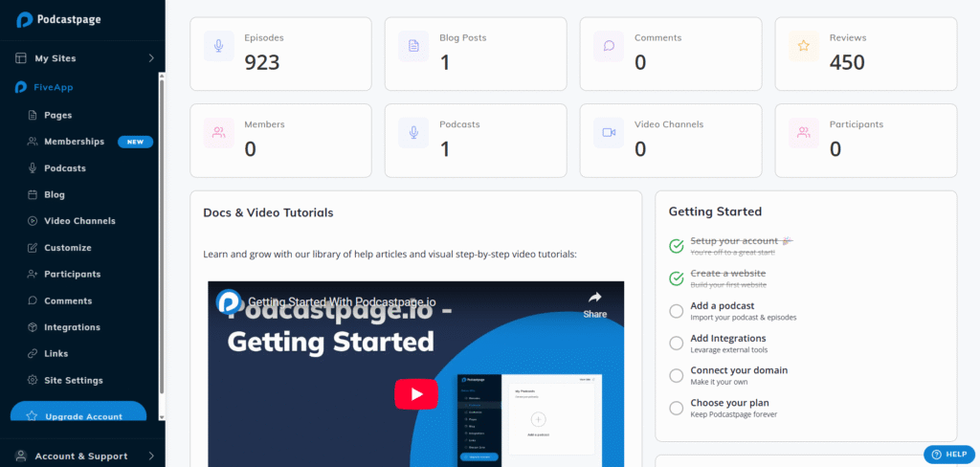Click the Comments card speech bubble icon
The width and height of the screenshot is (980, 467).
[x=609, y=46]
